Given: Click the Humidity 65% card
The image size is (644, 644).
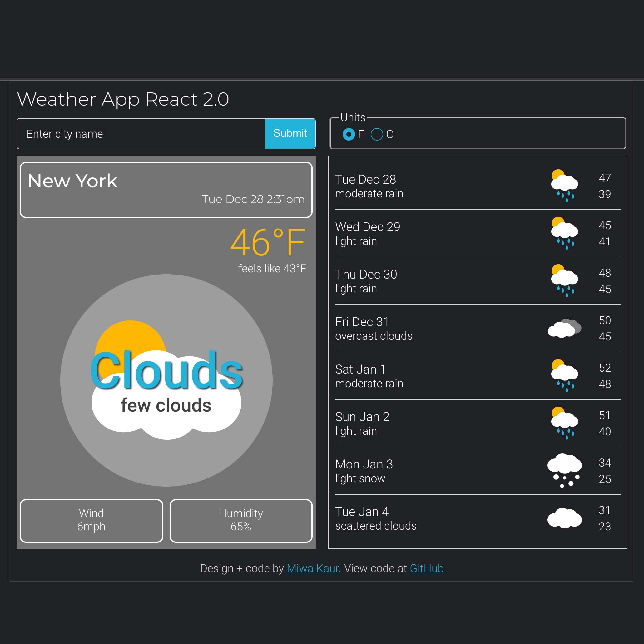Looking at the screenshot, I should tap(241, 521).
